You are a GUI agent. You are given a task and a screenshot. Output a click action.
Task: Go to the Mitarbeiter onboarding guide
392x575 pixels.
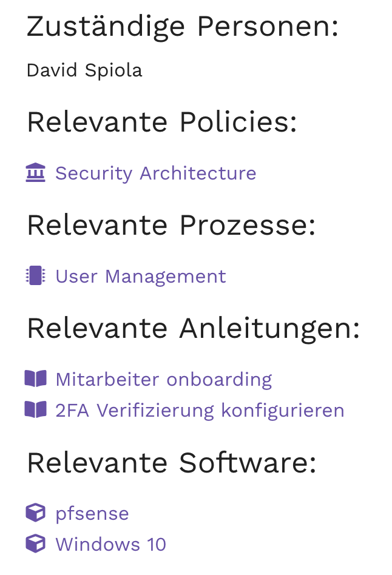(x=163, y=380)
